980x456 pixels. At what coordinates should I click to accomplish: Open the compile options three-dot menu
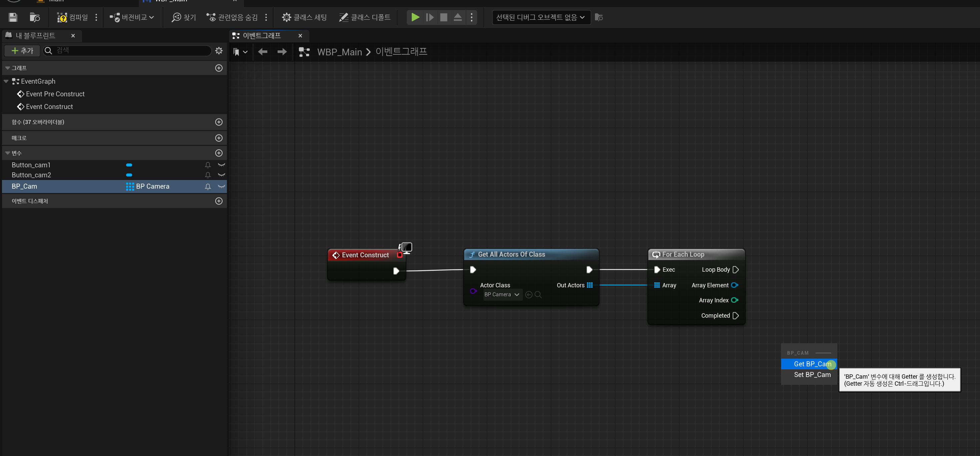pyautogui.click(x=96, y=17)
